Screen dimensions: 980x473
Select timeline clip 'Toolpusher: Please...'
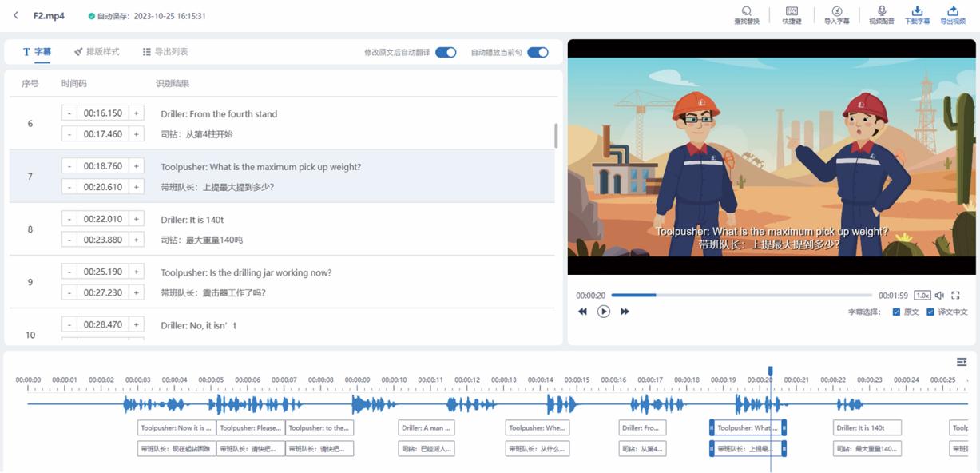[251, 428]
